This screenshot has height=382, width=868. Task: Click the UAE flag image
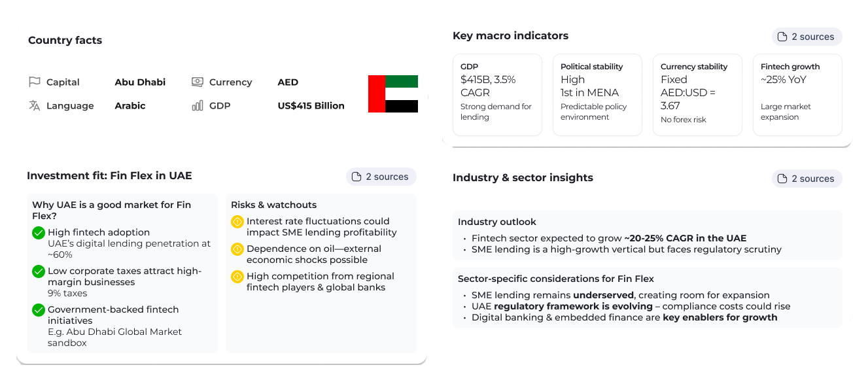pos(393,94)
